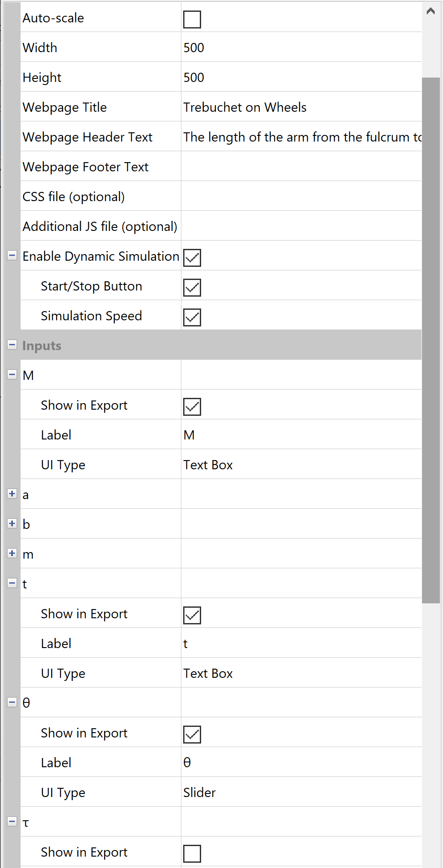Screen dimensions: 443x868
Task: Expand input a properties
Action: pos(12,494)
